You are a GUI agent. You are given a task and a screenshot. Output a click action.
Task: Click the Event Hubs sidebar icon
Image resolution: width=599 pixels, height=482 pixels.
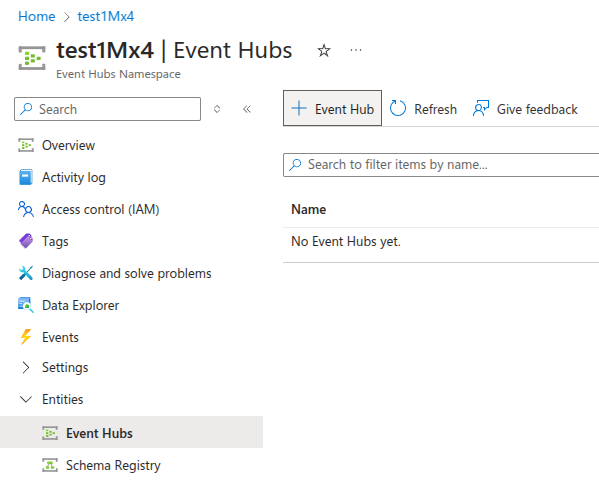[50, 433]
